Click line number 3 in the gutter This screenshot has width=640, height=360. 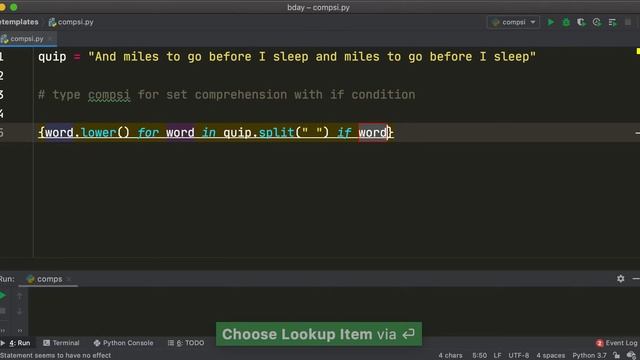(2, 95)
